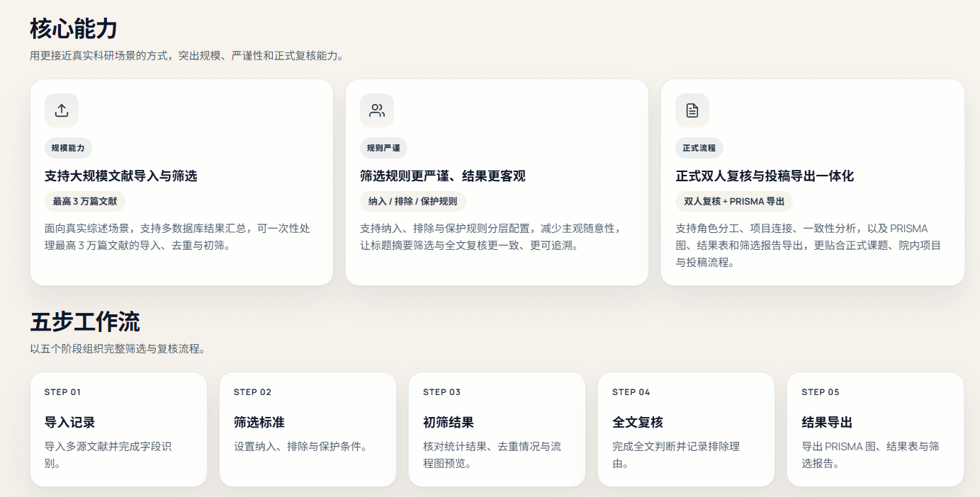The width and height of the screenshot is (980, 497).
Task: Select the STEP 01 导入记录 card
Action: click(118, 429)
